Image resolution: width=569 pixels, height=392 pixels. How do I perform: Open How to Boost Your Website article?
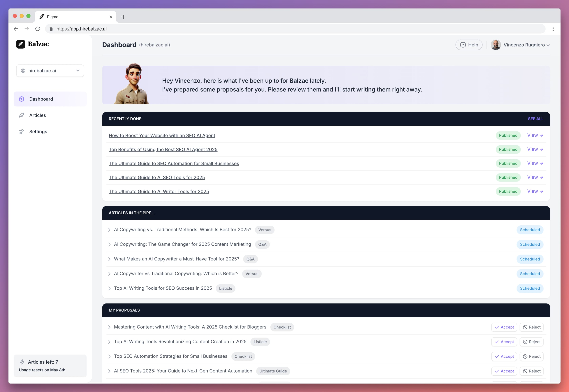162,135
